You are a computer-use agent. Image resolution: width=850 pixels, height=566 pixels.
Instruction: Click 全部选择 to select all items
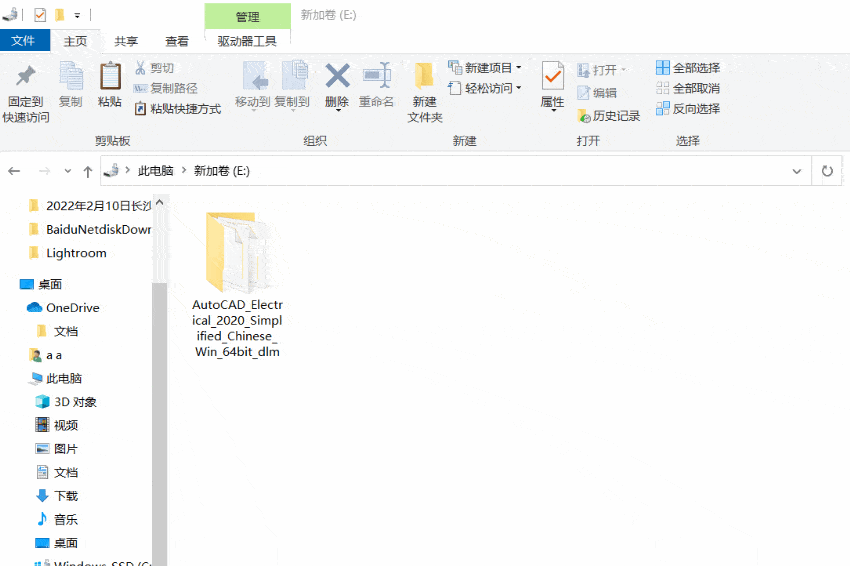(688, 68)
